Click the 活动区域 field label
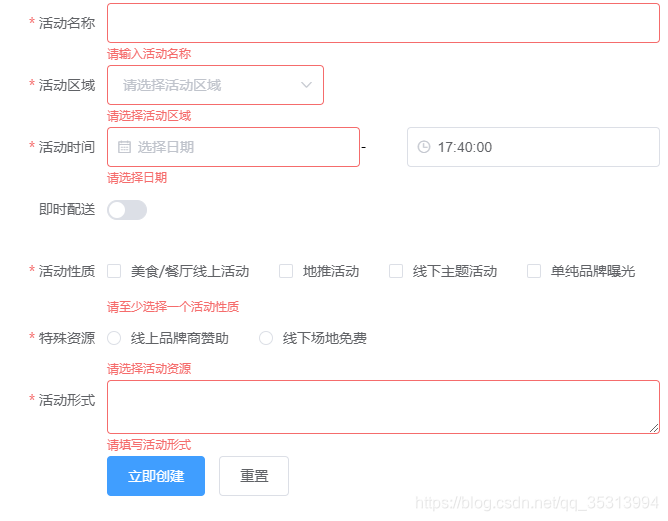This screenshot has height=521, width=668. [66, 85]
